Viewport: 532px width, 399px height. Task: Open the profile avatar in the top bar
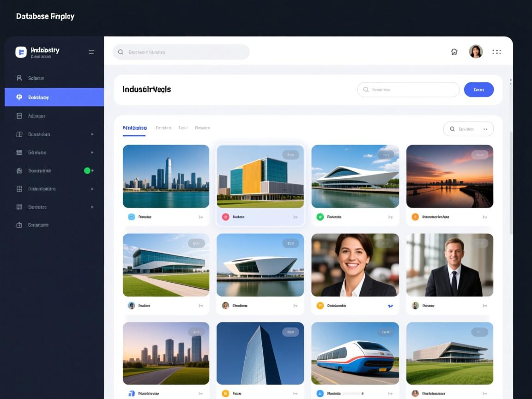476,52
